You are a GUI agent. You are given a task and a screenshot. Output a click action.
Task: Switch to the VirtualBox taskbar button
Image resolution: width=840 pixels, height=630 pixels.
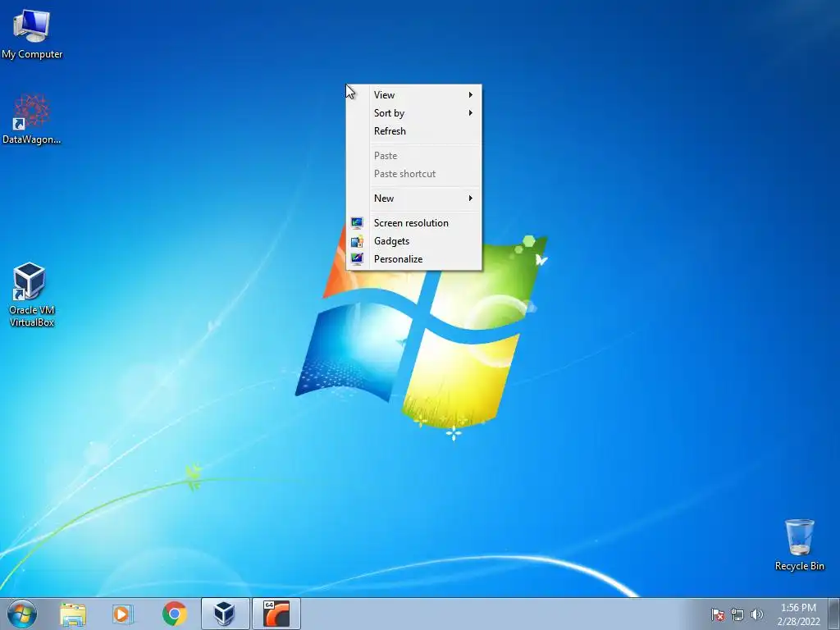click(225, 614)
